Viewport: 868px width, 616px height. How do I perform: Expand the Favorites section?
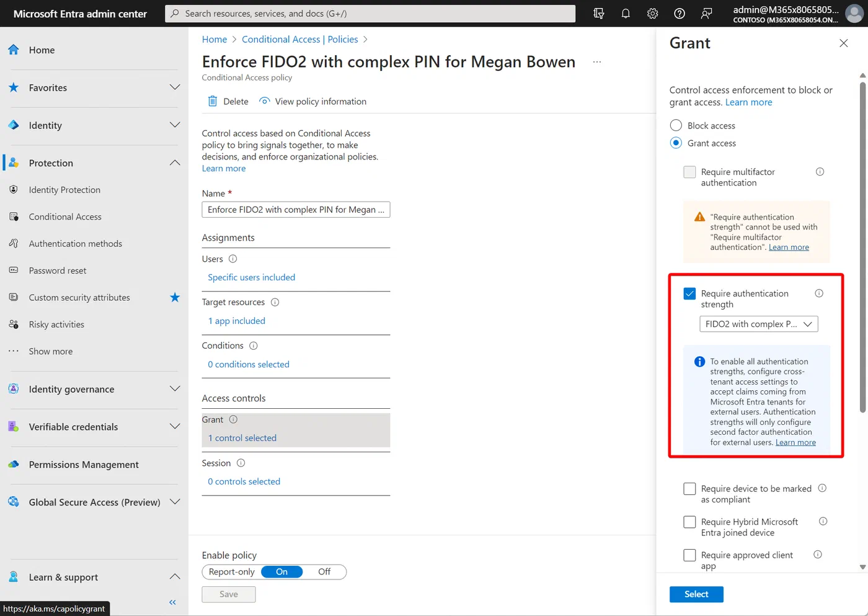[x=175, y=87]
